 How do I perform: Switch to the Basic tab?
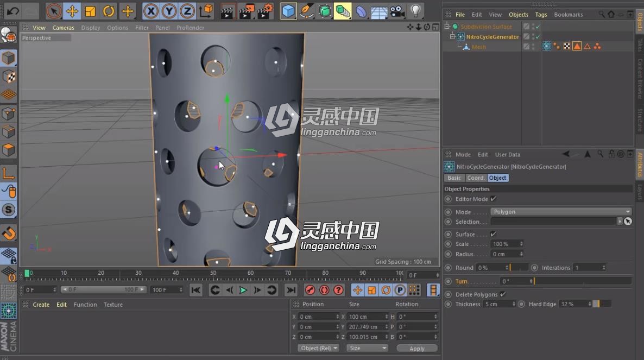(454, 178)
